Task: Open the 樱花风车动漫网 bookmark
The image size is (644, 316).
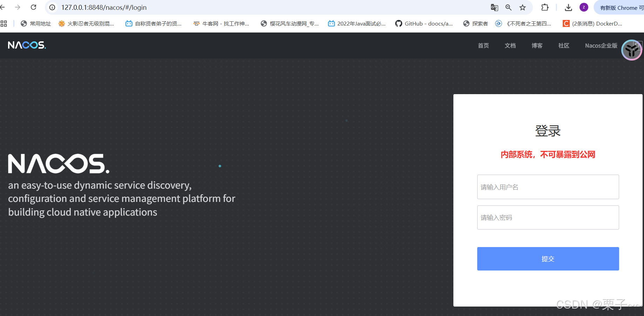Action: [x=290, y=23]
